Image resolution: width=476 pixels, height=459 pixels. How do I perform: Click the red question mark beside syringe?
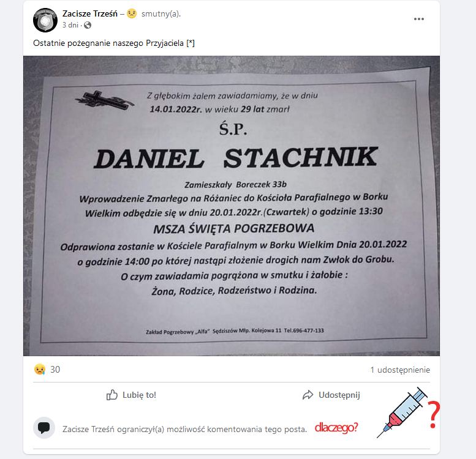(x=434, y=414)
